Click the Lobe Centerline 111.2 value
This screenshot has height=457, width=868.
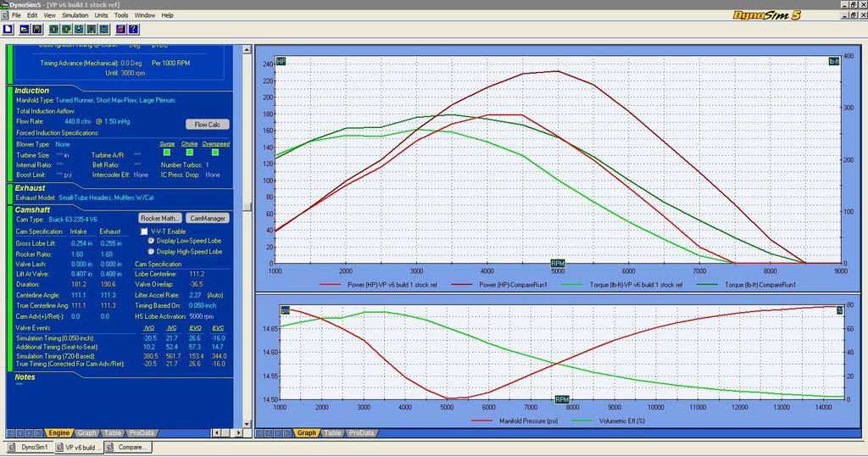coord(197,274)
